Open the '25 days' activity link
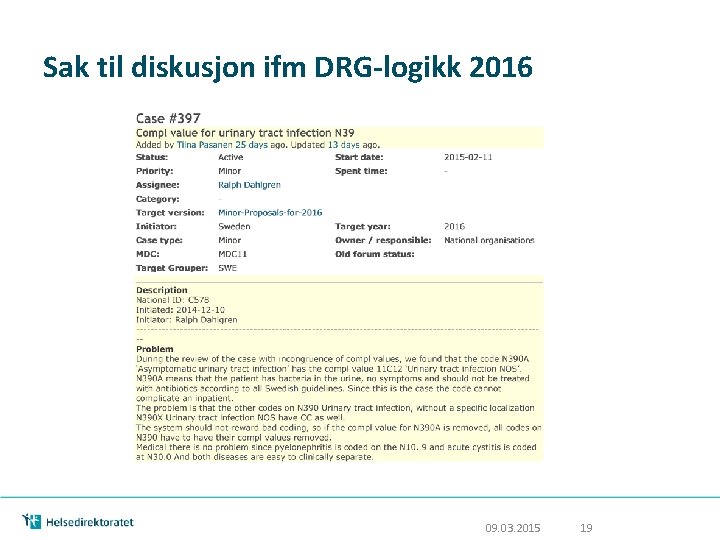The image size is (720, 540). tap(251, 145)
